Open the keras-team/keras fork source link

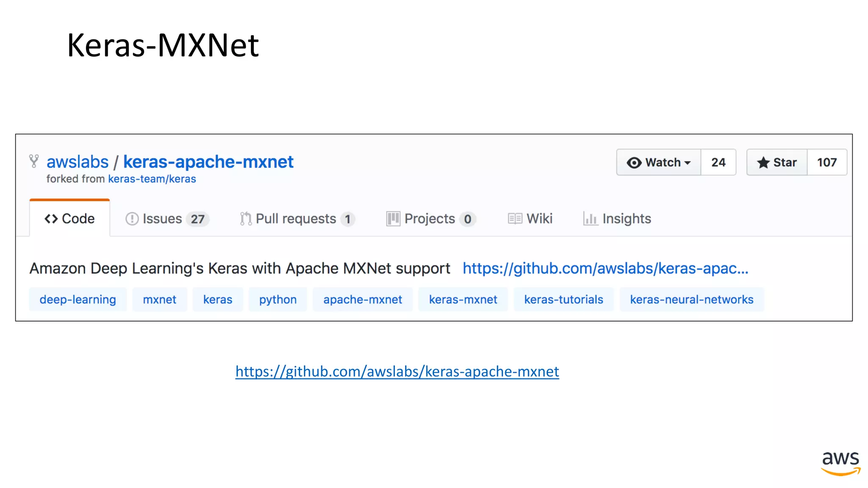(x=152, y=179)
